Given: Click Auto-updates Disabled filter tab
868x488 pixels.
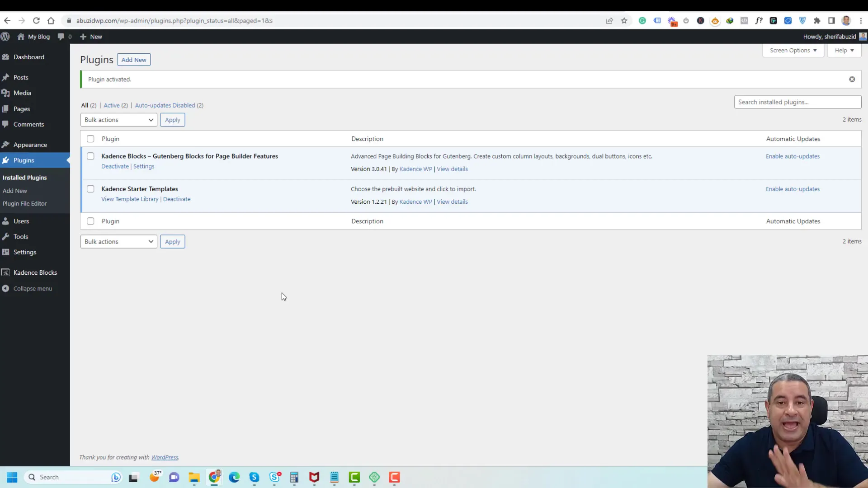Looking at the screenshot, I should point(165,105).
